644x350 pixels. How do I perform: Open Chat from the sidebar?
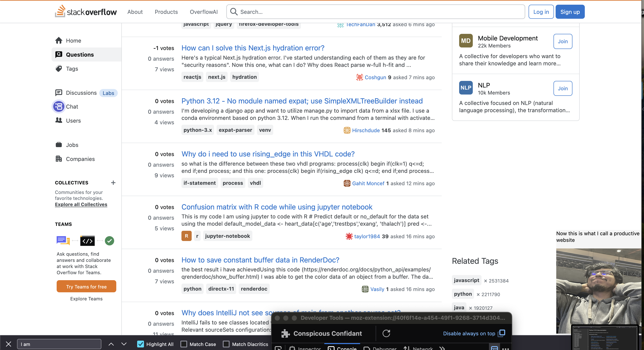pos(72,106)
